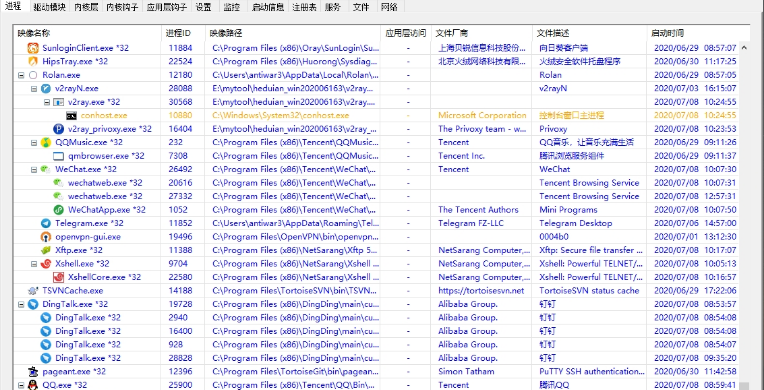764x390 pixels.
Task: Open the 内核层 tab
Action: (86, 7)
